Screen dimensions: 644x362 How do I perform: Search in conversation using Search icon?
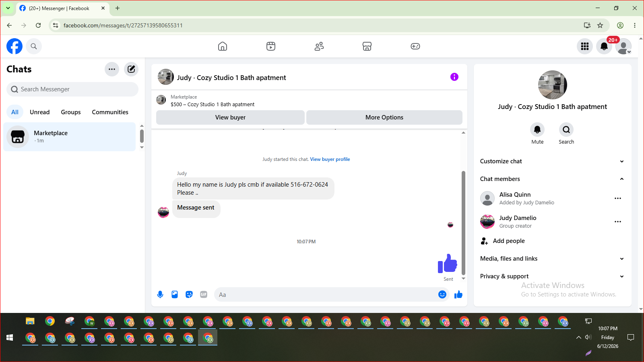click(566, 130)
